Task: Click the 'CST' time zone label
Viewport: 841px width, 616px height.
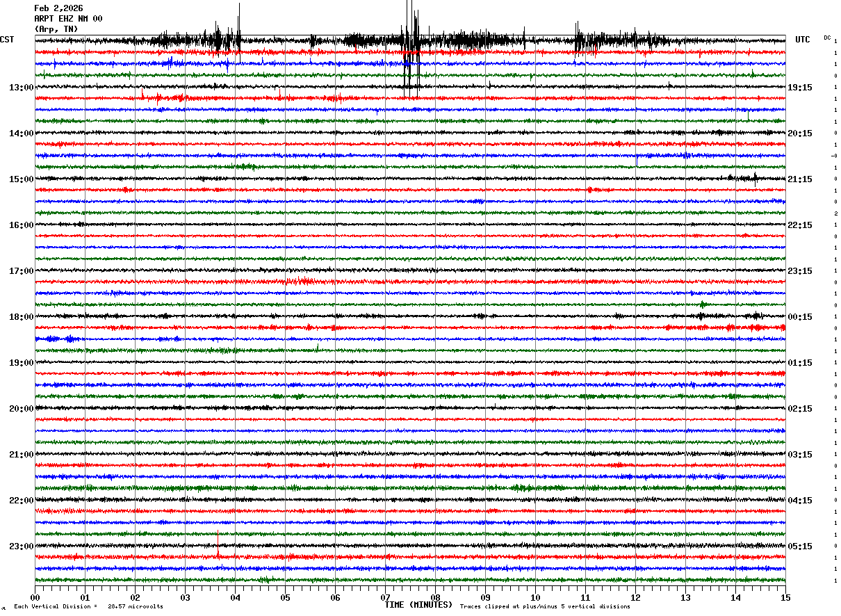Action: [7, 40]
